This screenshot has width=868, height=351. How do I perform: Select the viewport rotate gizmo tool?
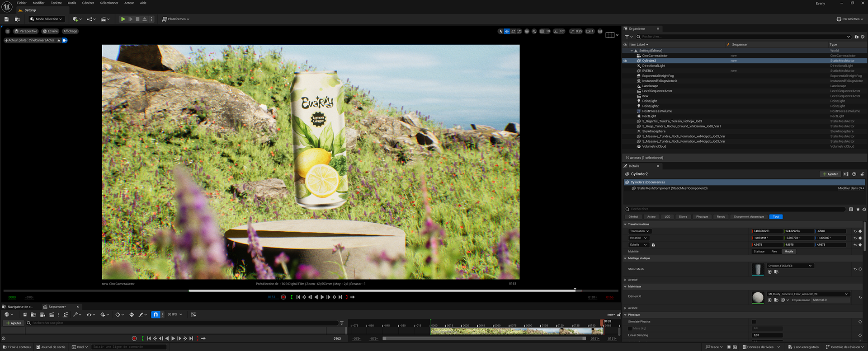(x=513, y=31)
